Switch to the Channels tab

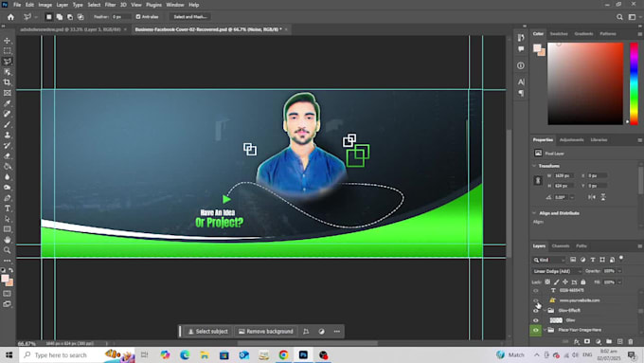[x=561, y=246]
